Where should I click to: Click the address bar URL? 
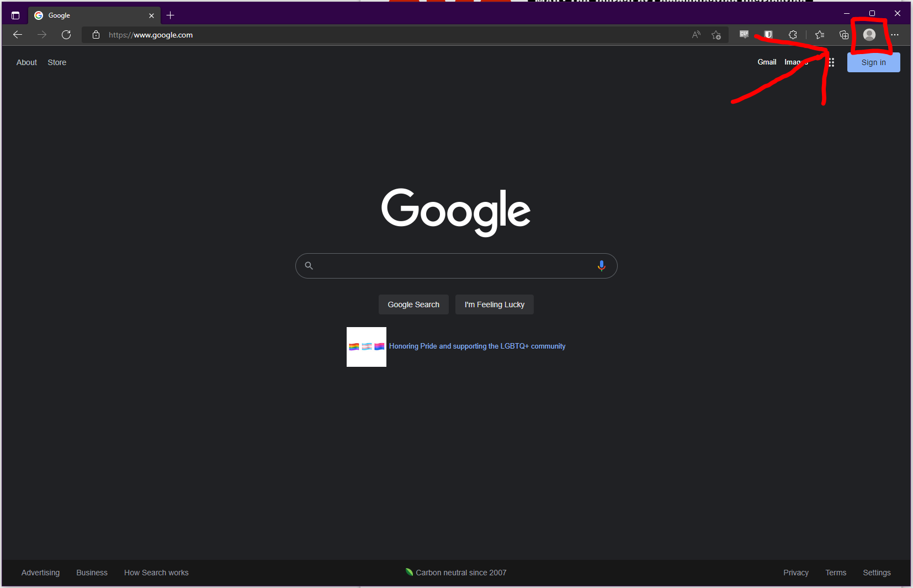151,35
